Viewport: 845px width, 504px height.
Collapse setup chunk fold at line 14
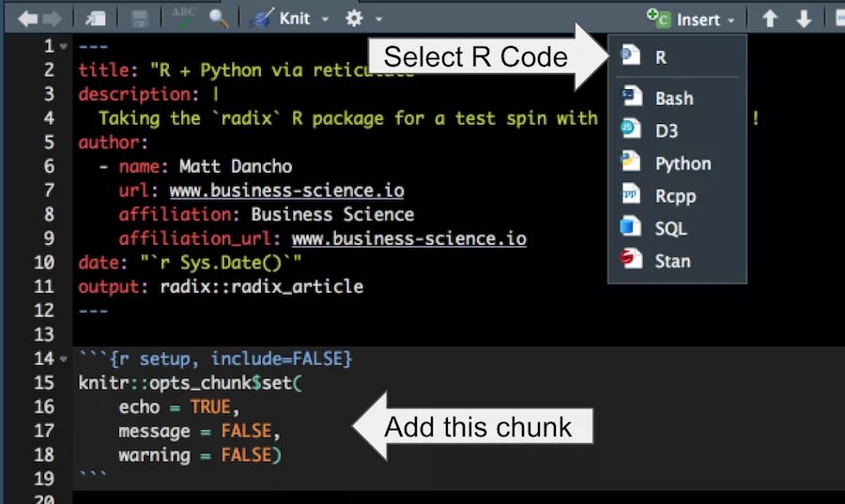(64, 359)
